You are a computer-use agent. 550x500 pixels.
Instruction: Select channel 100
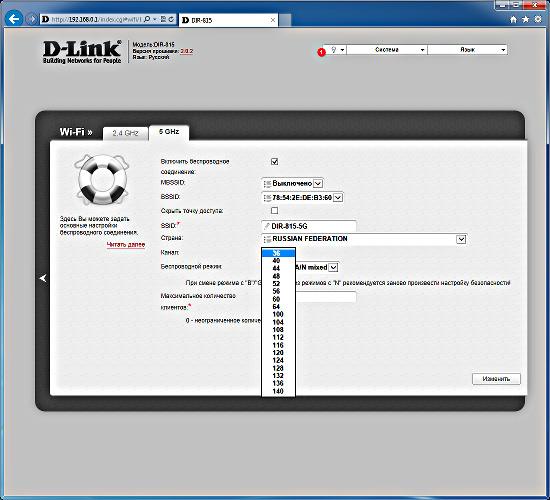click(278, 314)
